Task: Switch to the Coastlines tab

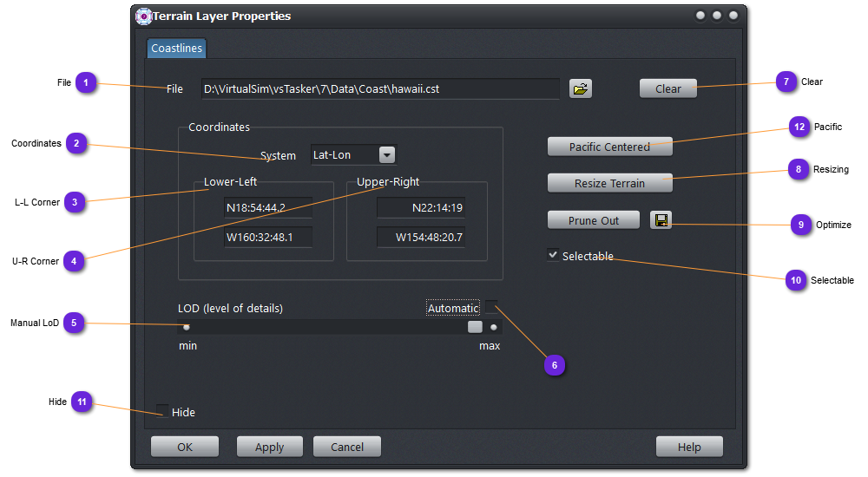Action: point(176,49)
